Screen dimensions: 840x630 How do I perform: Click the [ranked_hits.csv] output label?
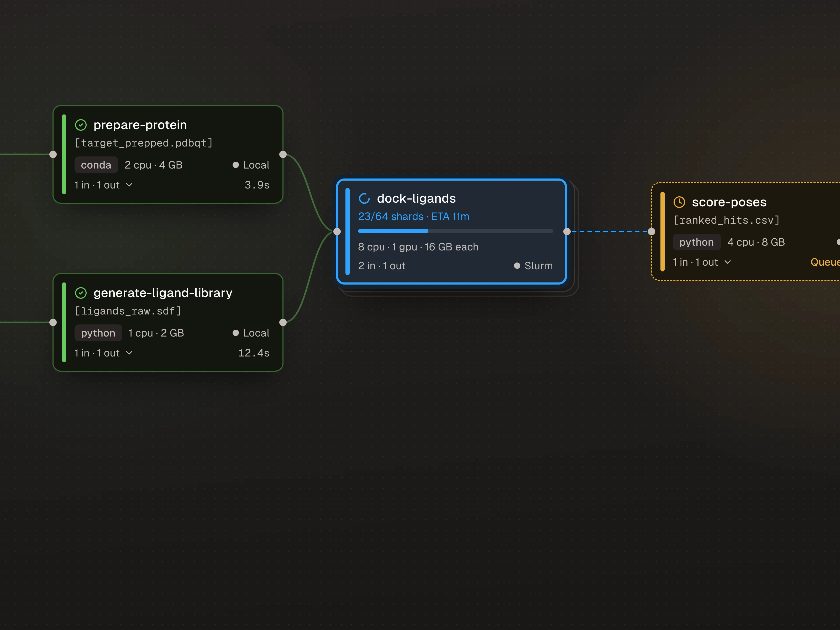coord(726,220)
